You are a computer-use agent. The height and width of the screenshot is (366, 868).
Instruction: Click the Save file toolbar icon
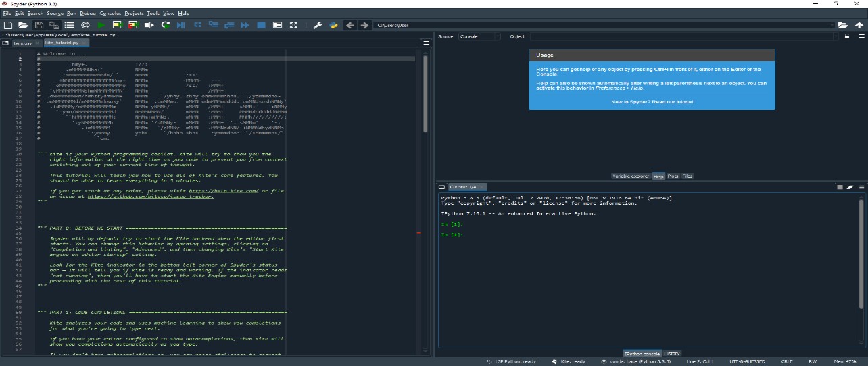pyautogui.click(x=39, y=25)
